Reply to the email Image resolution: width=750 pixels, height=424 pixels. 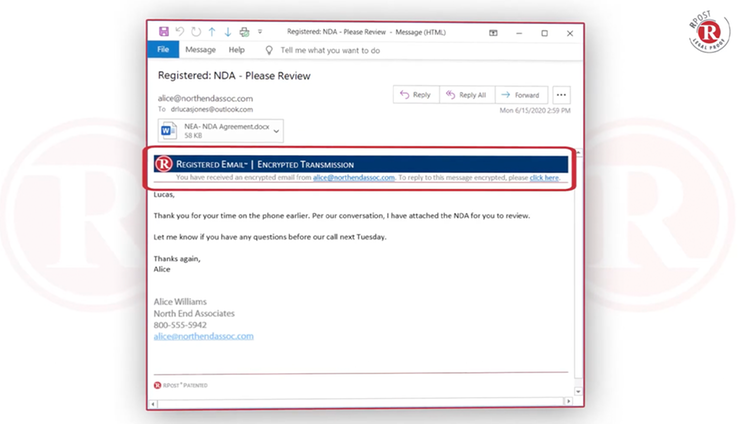(416, 95)
